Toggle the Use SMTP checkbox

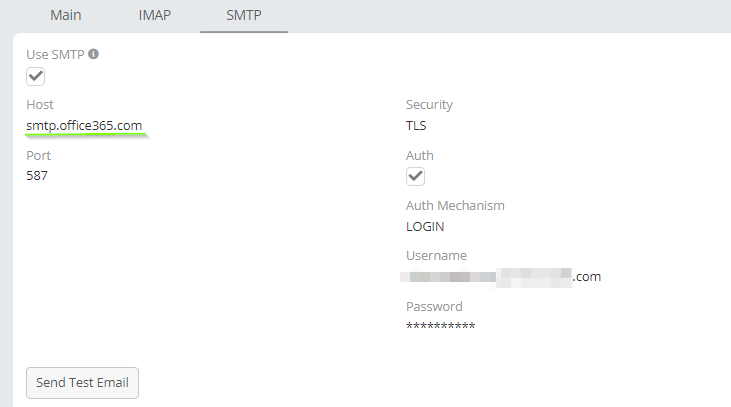click(35, 76)
